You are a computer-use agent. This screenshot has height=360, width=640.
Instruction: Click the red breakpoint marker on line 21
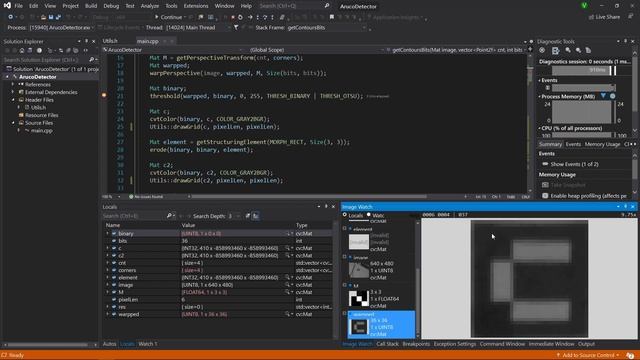coord(104,96)
